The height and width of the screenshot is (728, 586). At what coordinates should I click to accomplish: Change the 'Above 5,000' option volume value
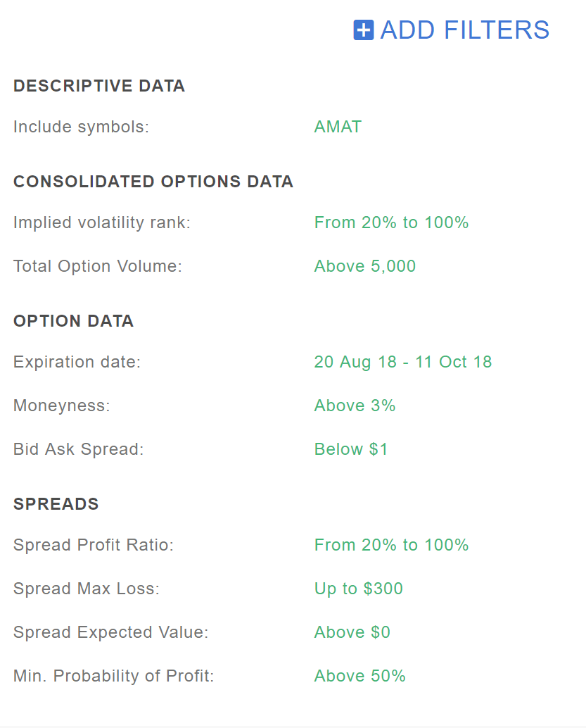tap(364, 266)
